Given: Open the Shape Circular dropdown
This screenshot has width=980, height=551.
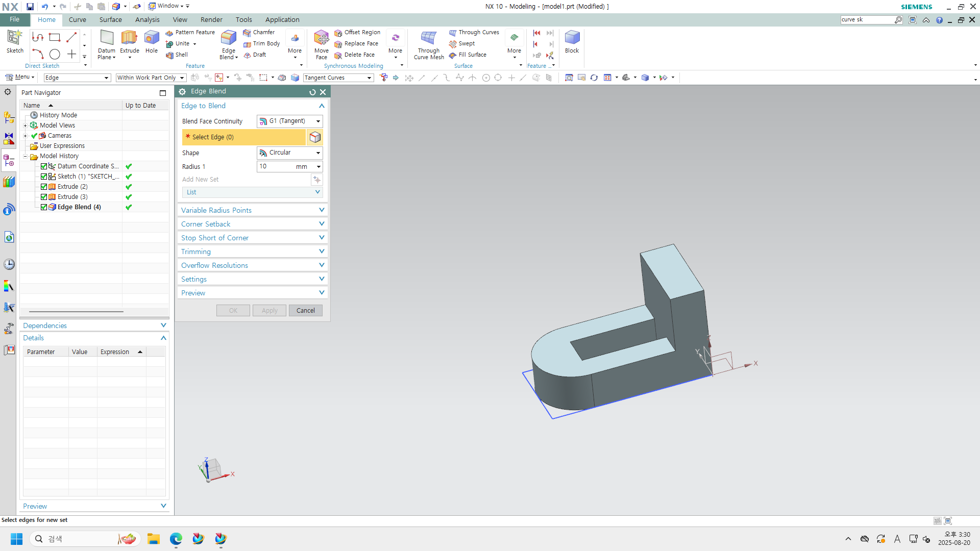Looking at the screenshot, I should tap(289, 153).
